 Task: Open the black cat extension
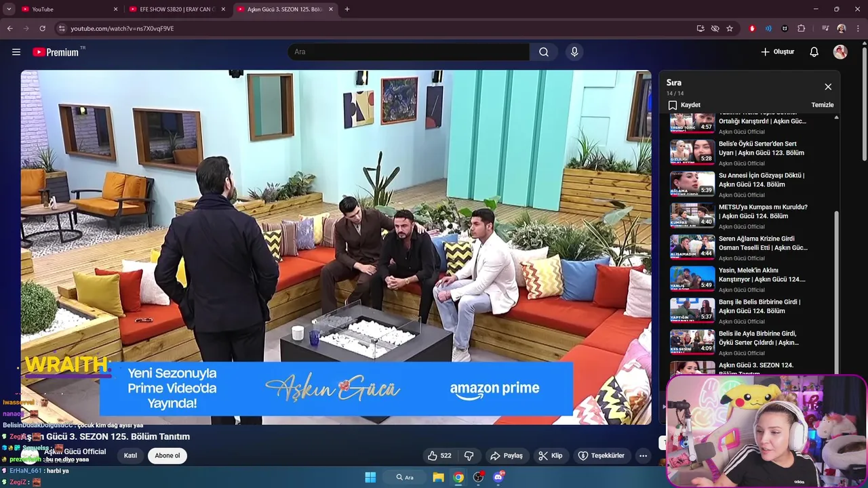[x=785, y=28]
